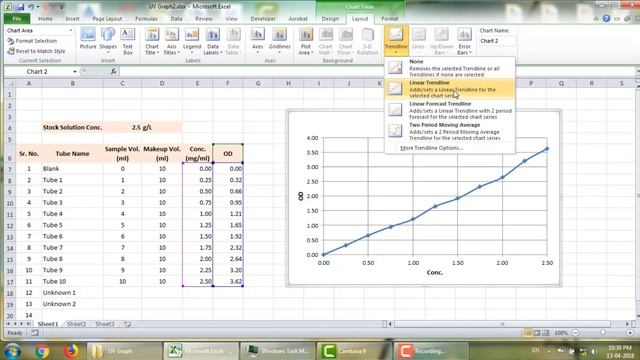Viewport: 640px width, 360px height.
Task: Open More Trendline Options
Action: [431, 148]
